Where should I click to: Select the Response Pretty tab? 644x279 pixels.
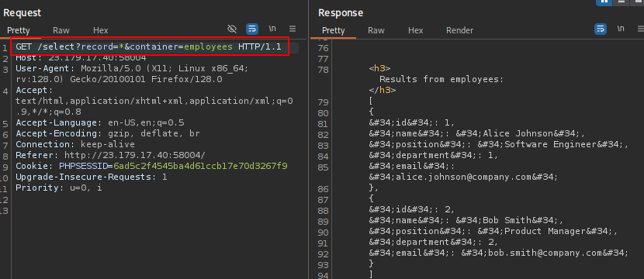pos(334,30)
